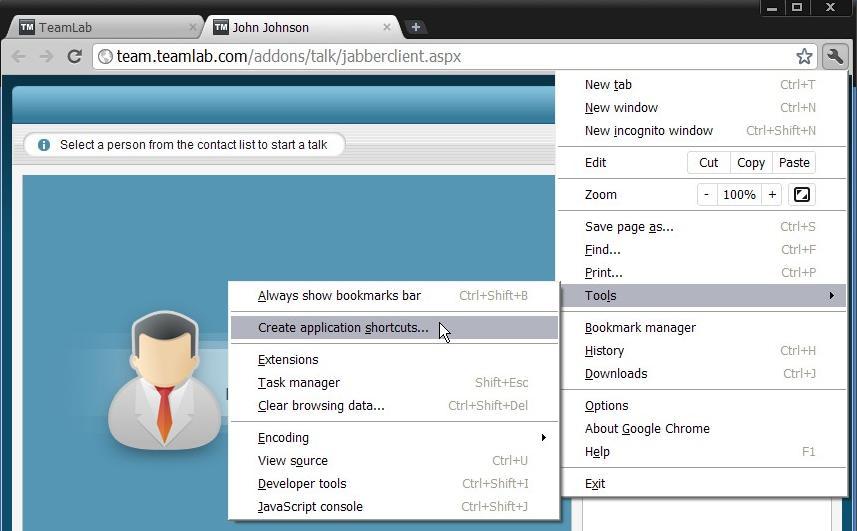Maximize the Chrome window
The width and height of the screenshot is (857, 531).
[x=797, y=8]
